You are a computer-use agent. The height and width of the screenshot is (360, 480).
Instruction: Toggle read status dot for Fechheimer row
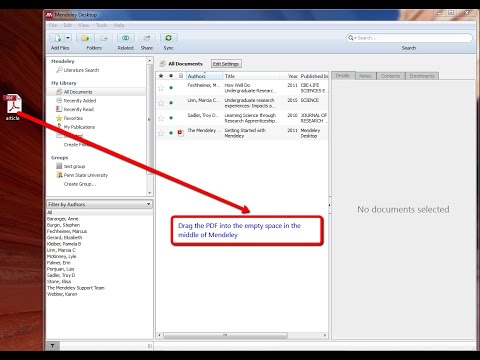(171, 88)
